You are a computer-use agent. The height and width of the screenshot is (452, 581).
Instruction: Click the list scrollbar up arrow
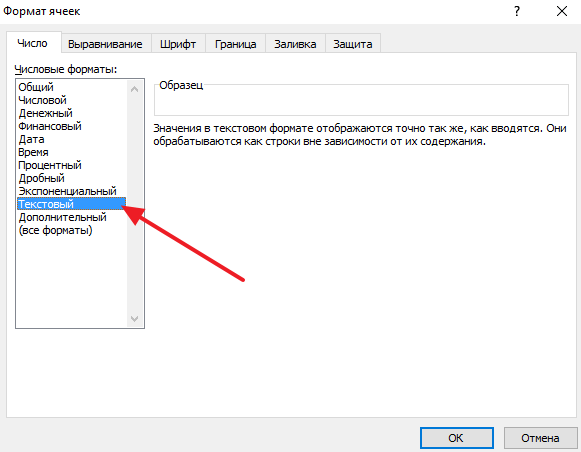click(x=135, y=89)
